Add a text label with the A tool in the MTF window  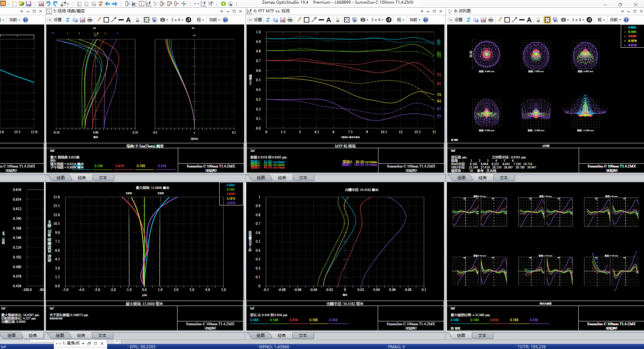tap(329, 20)
